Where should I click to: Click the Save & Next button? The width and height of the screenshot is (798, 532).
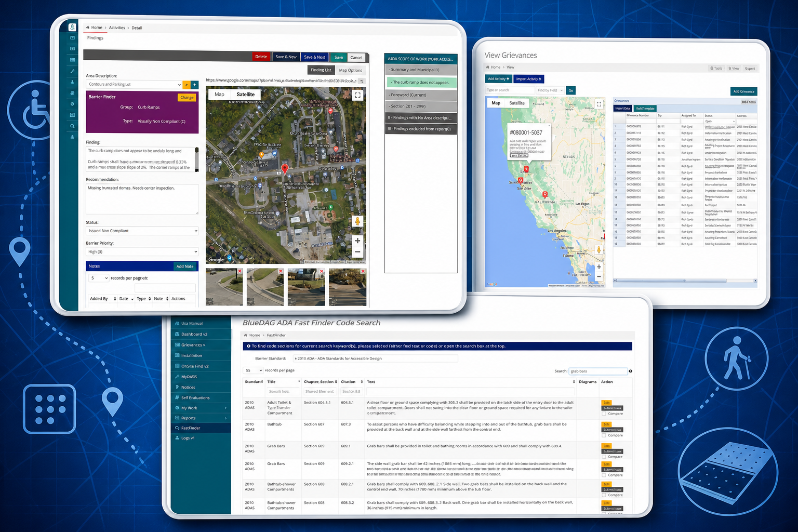[314, 57]
